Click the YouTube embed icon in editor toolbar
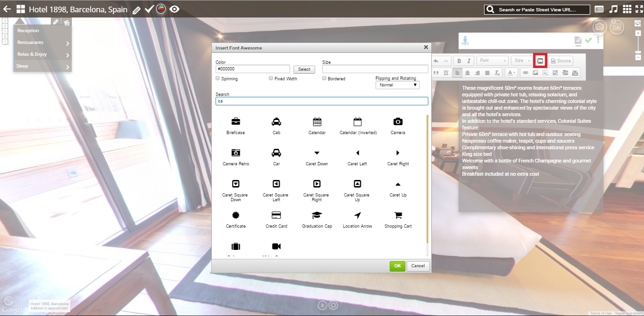The image size is (644, 316). 575,73
